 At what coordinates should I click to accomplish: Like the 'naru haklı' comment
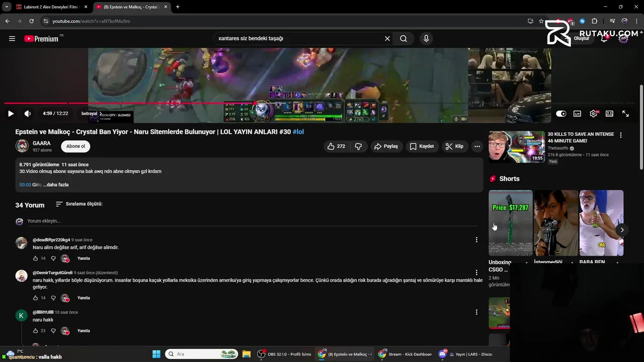click(x=35, y=331)
